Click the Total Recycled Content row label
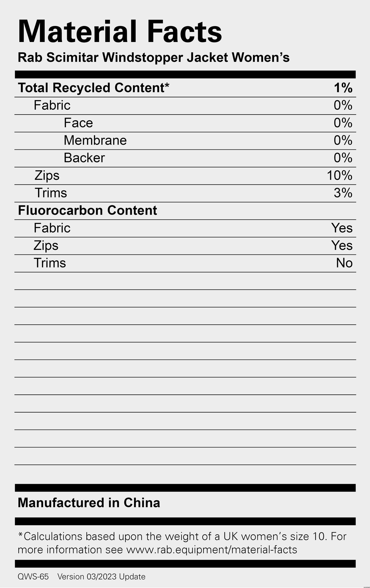The width and height of the screenshot is (370, 588). click(x=93, y=88)
